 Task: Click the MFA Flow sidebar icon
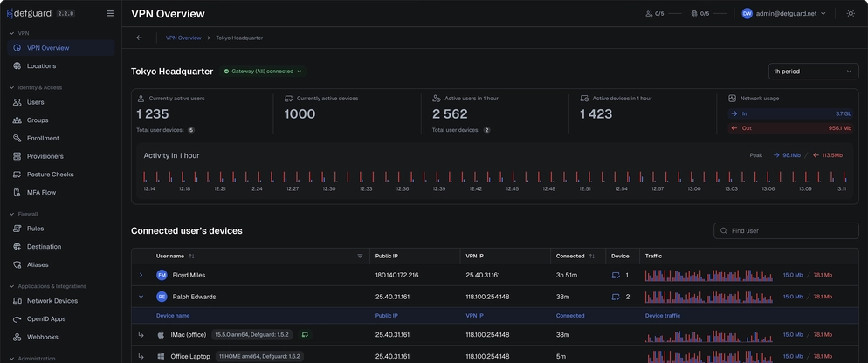click(17, 193)
